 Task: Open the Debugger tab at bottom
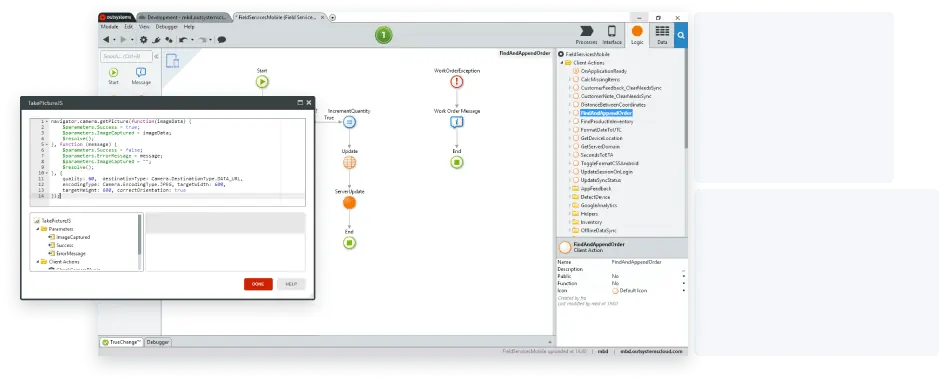point(158,342)
